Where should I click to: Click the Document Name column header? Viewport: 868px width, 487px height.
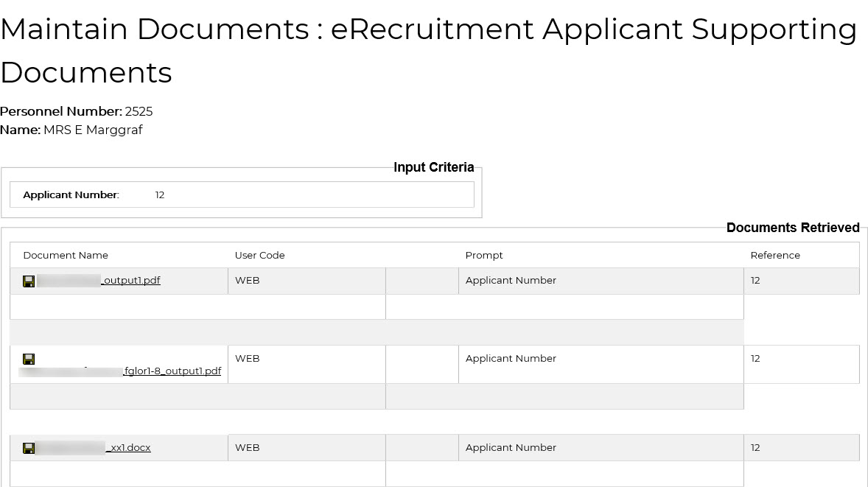coord(66,256)
